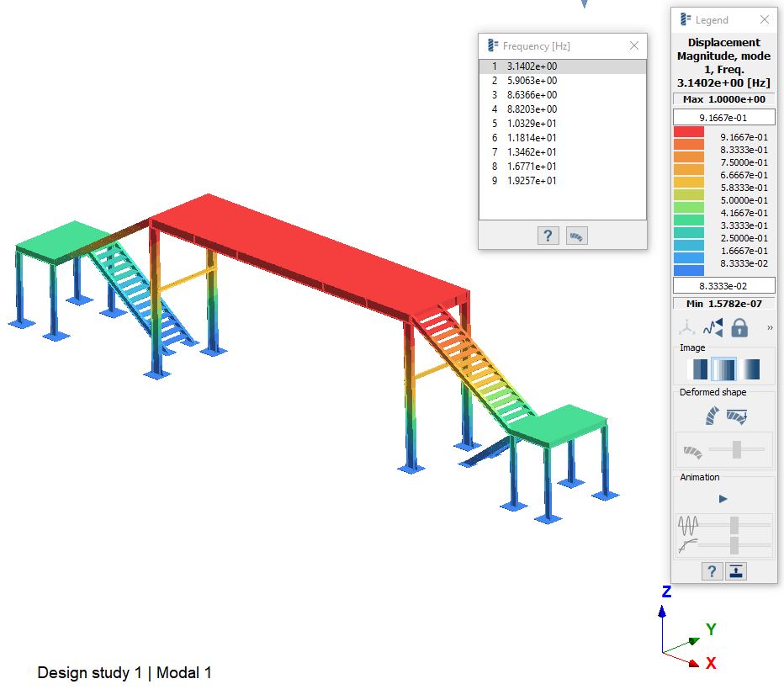Click the lock icon in Legend panel
The width and height of the screenshot is (784, 700).
click(739, 327)
